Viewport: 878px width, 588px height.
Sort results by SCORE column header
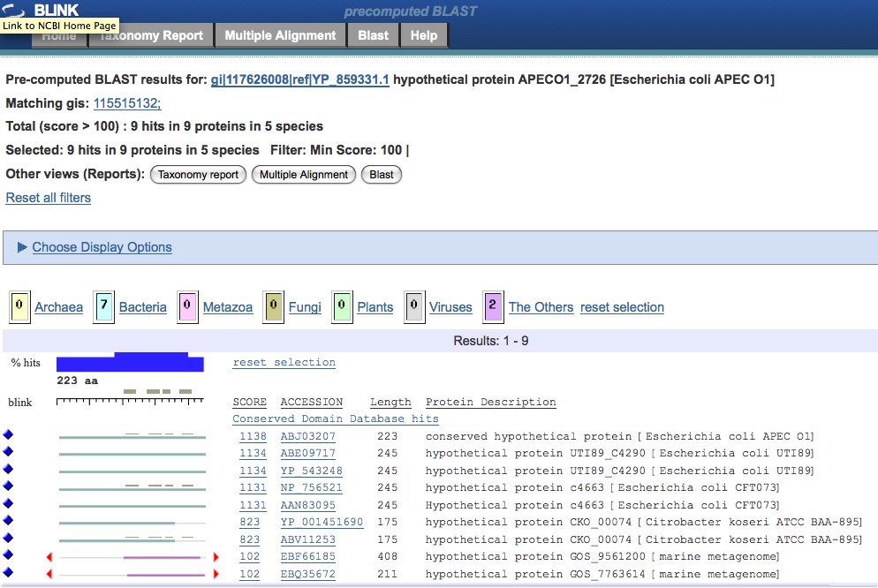click(x=249, y=402)
